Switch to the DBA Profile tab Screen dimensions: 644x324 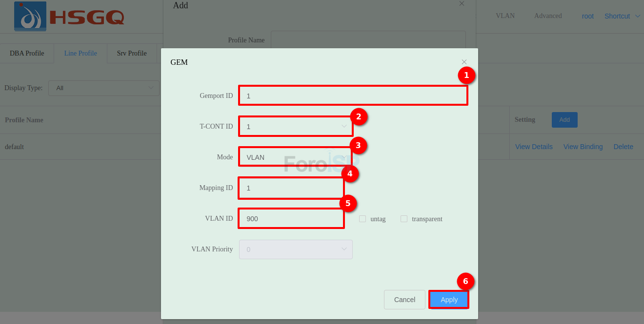tap(27, 53)
